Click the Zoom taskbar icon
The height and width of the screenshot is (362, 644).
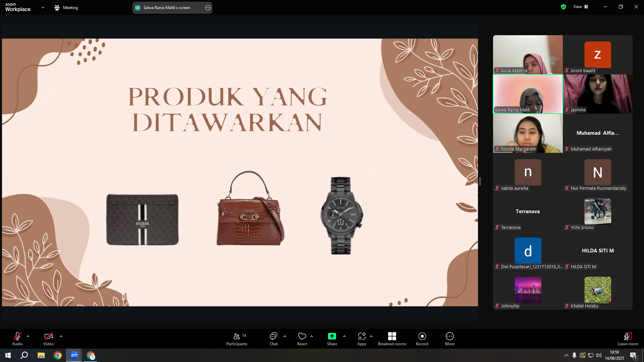tap(74, 355)
